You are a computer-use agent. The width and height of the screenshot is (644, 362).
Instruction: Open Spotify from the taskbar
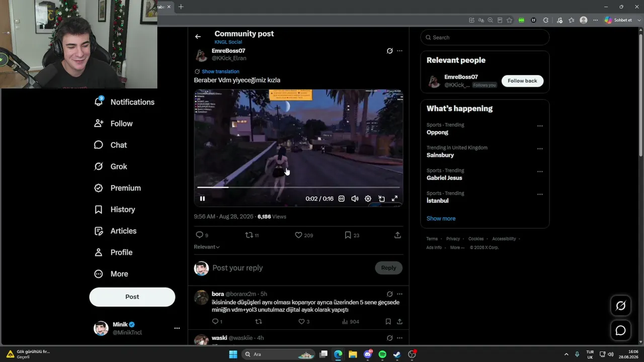click(382, 354)
